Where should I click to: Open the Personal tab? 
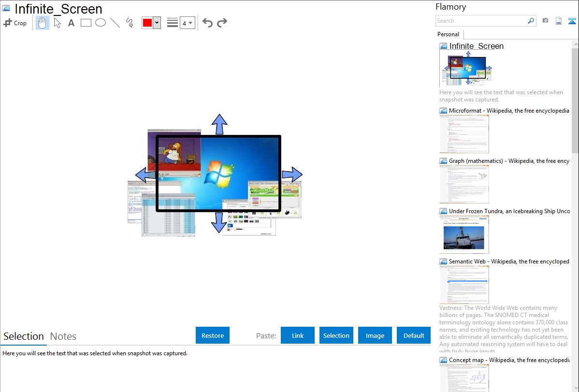[449, 34]
